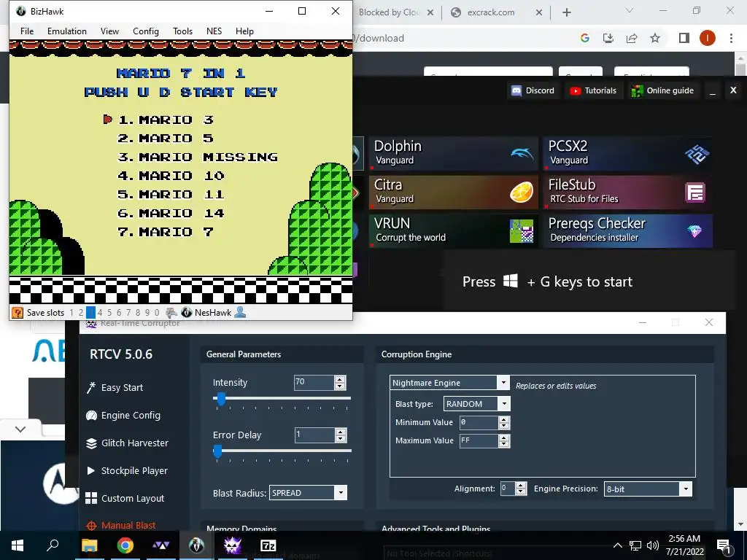The width and height of the screenshot is (747, 560).
Task: Open the Blast type RANDOM dropdown
Action: pyautogui.click(x=477, y=404)
